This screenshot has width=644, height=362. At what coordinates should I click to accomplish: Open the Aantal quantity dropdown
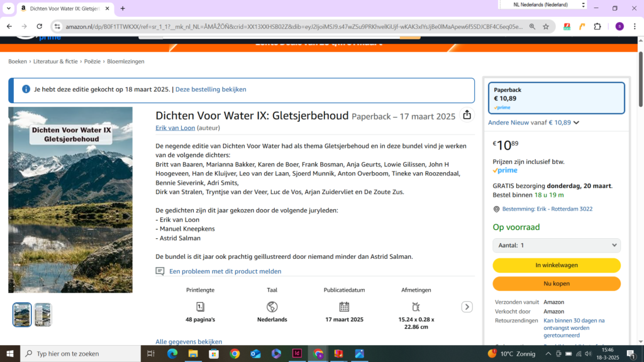(x=557, y=246)
